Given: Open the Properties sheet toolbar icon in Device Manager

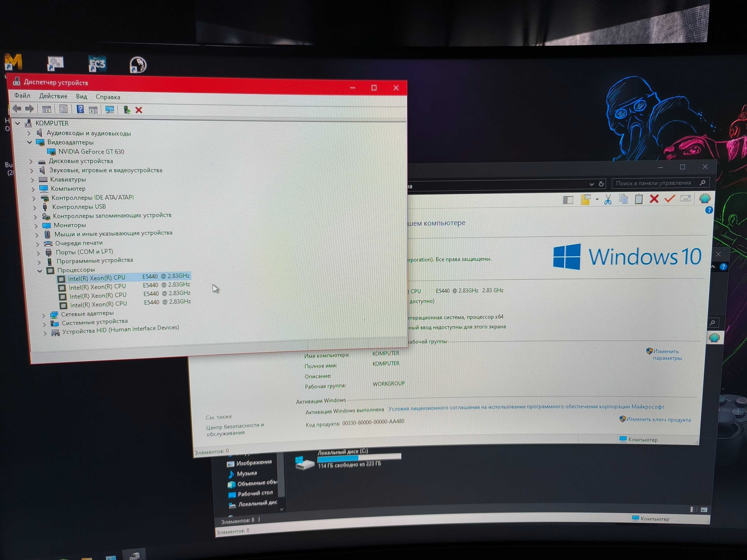Looking at the screenshot, I should (64, 109).
